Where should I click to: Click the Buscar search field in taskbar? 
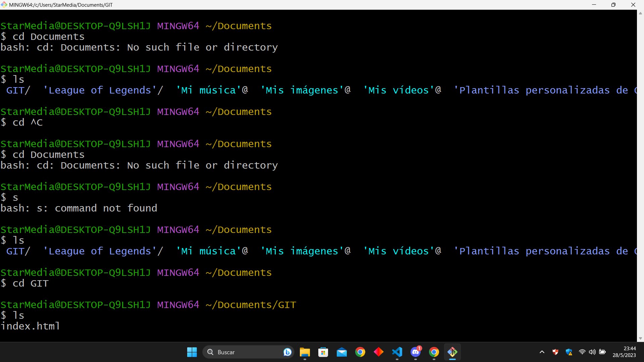tap(248, 352)
